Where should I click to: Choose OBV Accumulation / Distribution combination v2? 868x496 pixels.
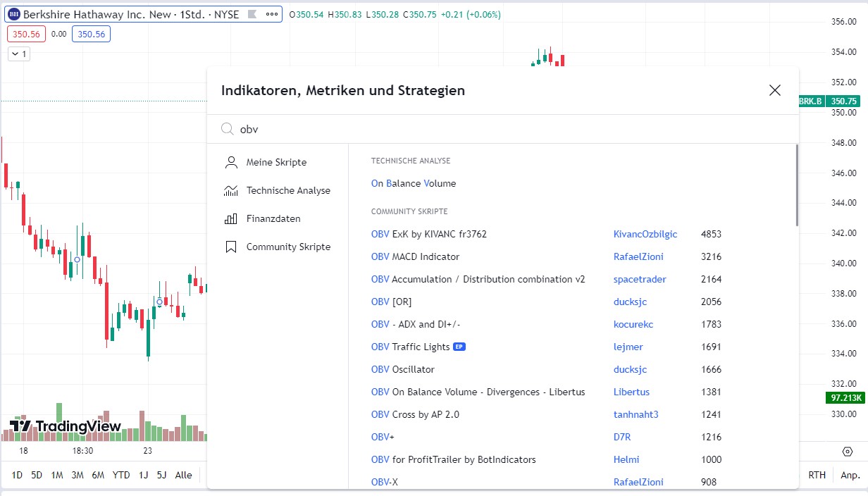point(478,279)
